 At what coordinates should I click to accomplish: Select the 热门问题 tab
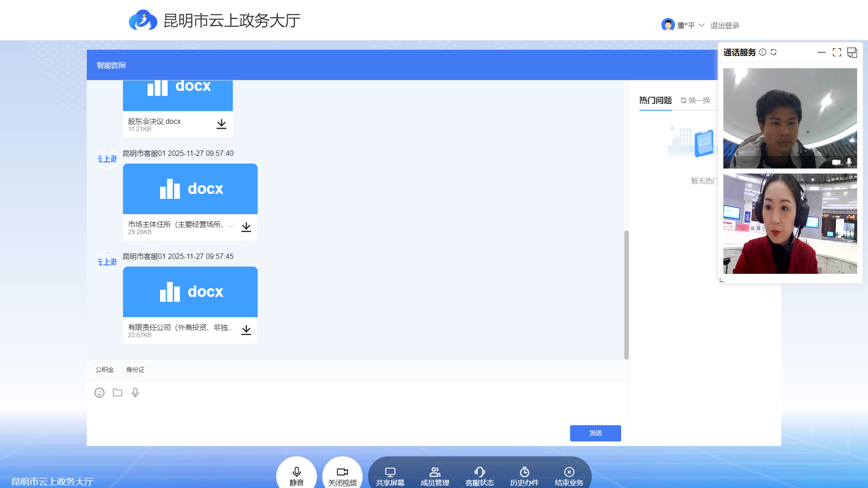(655, 100)
